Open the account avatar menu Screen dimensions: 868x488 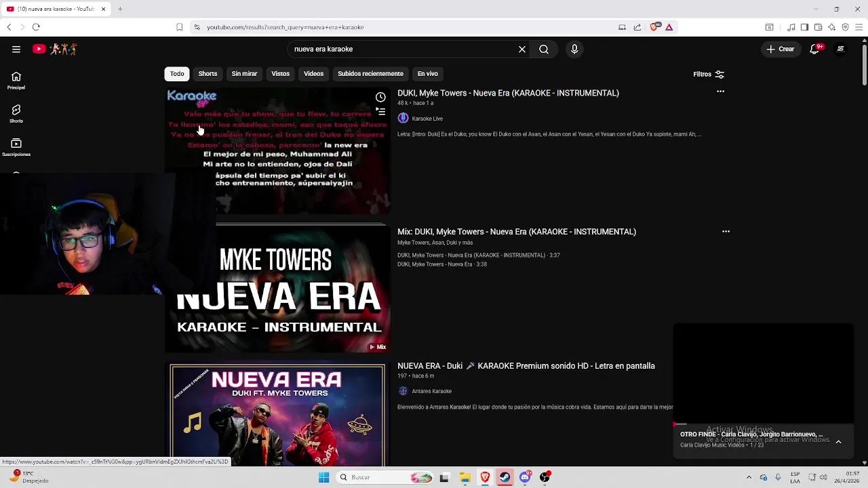tap(841, 49)
